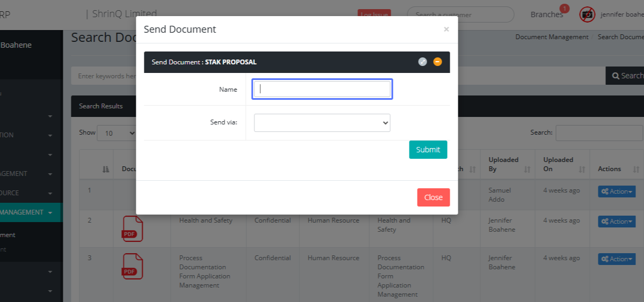Click the Branches notification badge

[564, 9]
